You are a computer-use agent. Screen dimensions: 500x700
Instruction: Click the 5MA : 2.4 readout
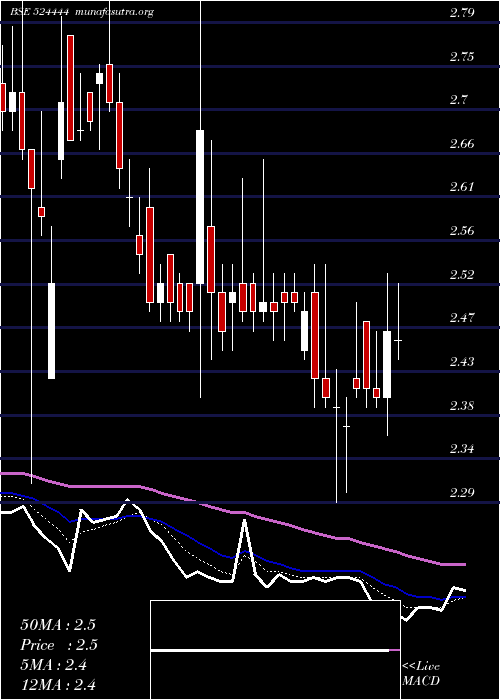click(x=54, y=665)
